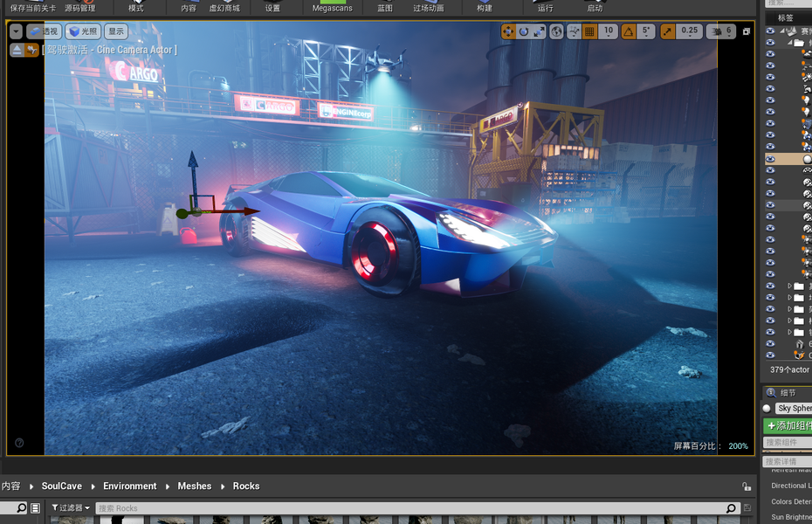The height and width of the screenshot is (524, 812).
Task: Open the 蓝图 blueprints menu
Action: [x=385, y=7]
